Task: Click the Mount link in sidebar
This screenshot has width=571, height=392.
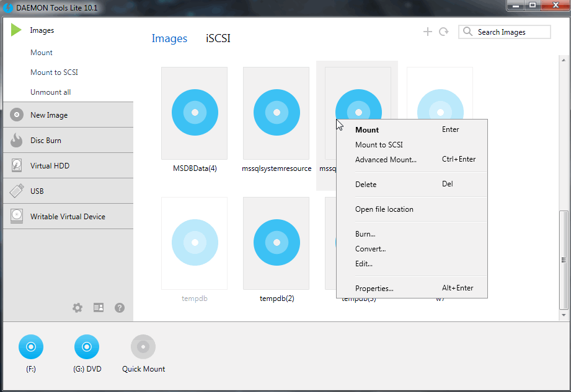Action: [x=42, y=53]
